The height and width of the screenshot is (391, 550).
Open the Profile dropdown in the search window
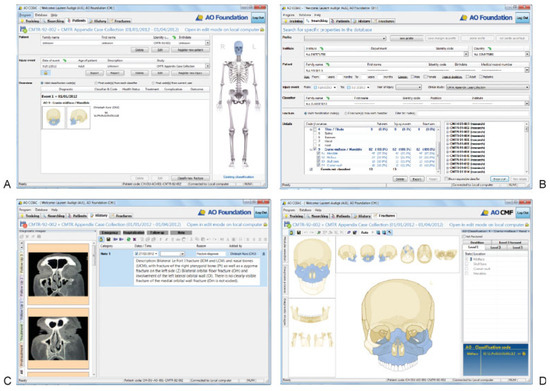(345, 38)
